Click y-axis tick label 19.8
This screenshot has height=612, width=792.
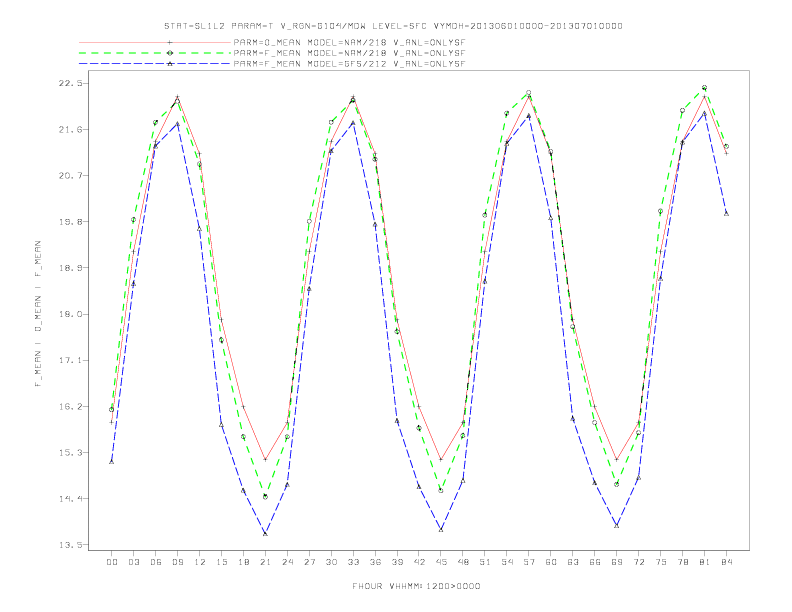70,222
